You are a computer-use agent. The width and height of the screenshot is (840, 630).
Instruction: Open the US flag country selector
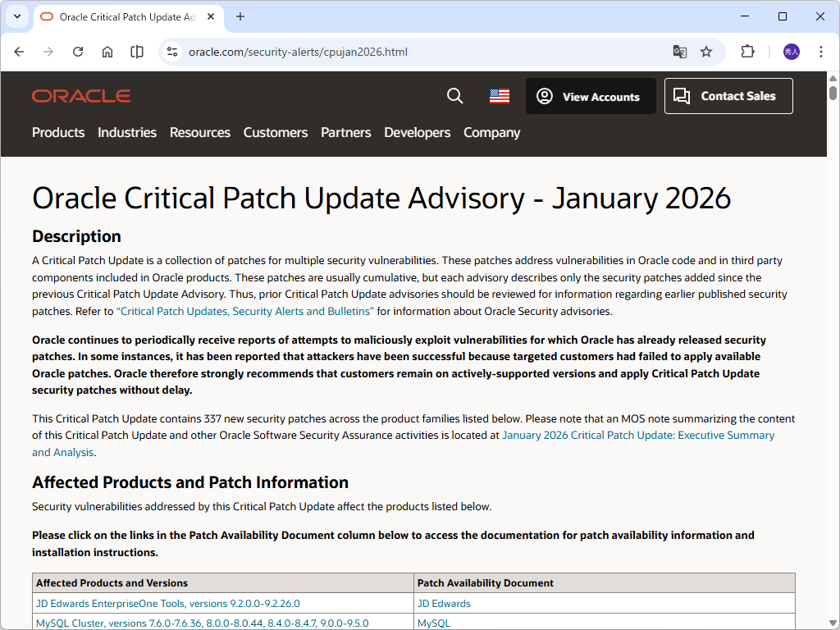click(x=500, y=96)
